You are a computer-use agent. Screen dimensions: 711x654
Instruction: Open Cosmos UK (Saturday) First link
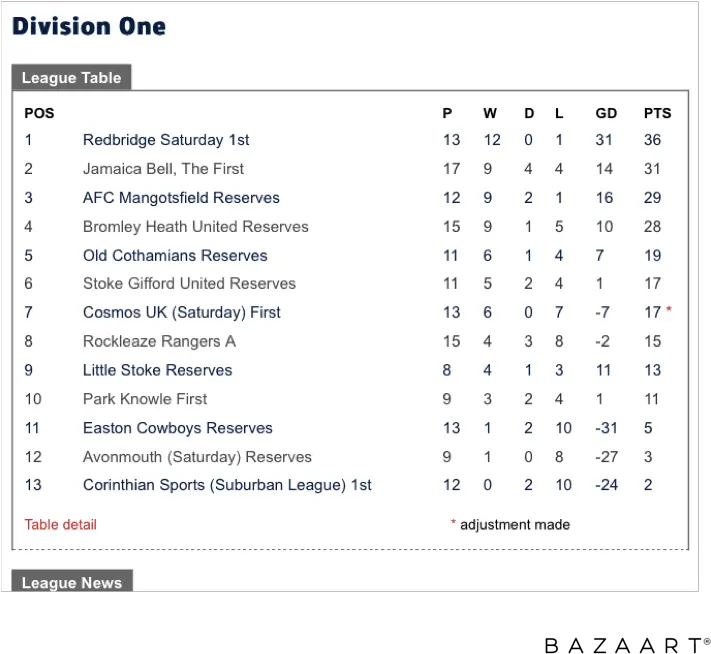pyautogui.click(x=181, y=312)
